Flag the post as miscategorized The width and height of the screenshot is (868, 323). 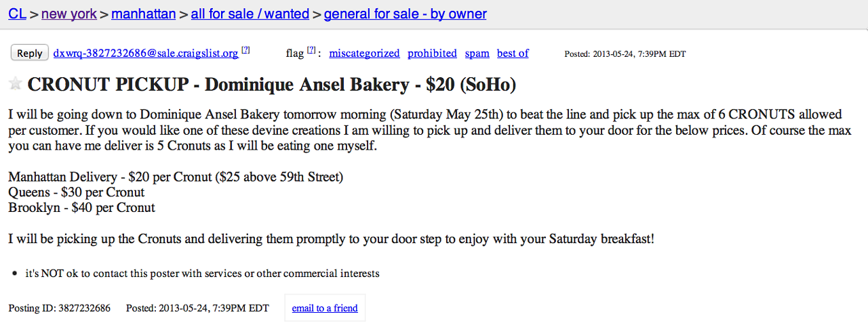(364, 53)
